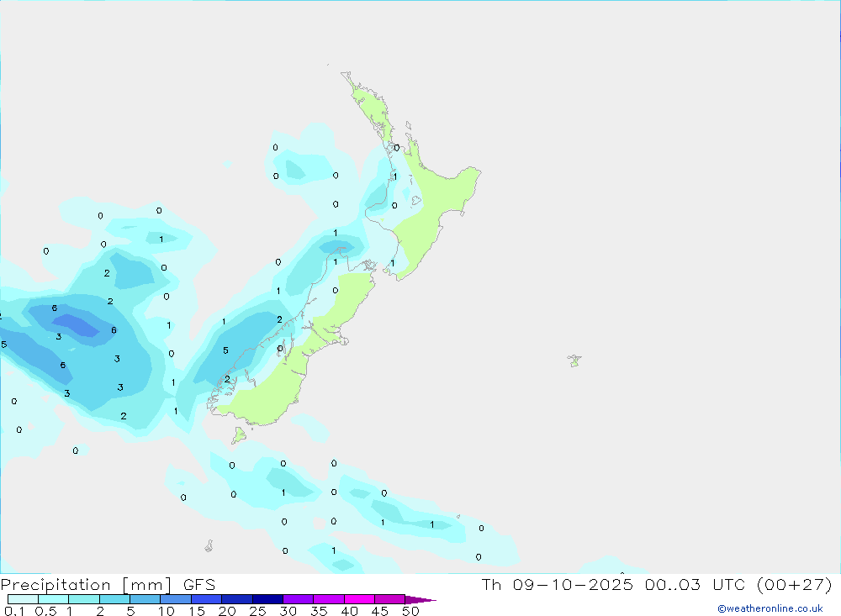Select the 25–30 mm navy legend swatch

click(267, 599)
